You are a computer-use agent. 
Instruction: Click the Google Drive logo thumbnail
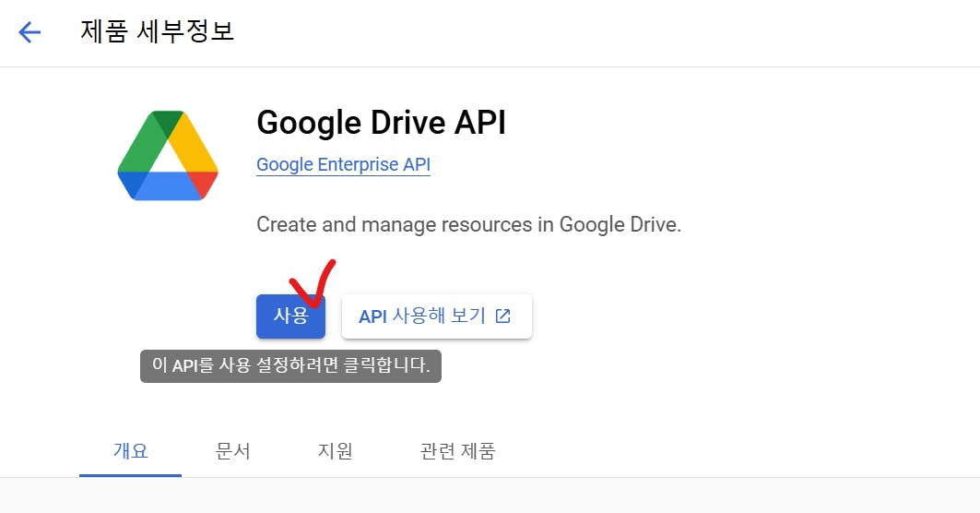(x=168, y=156)
